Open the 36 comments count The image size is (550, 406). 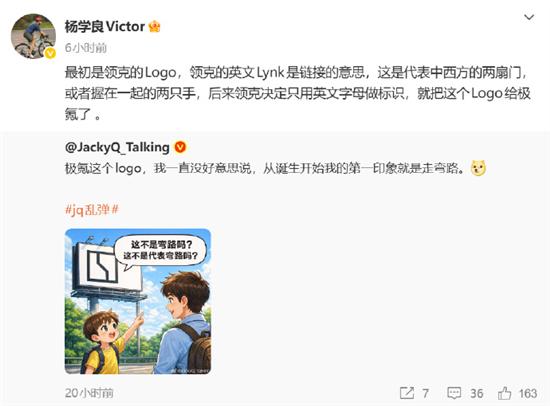point(476,393)
